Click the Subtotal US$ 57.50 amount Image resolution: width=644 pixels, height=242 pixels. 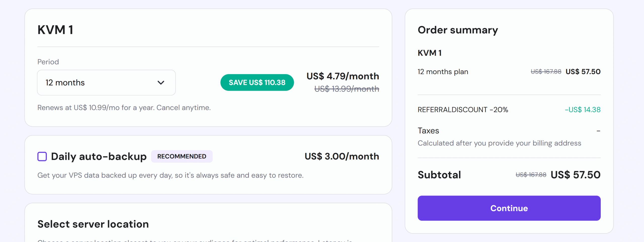click(x=575, y=175)
